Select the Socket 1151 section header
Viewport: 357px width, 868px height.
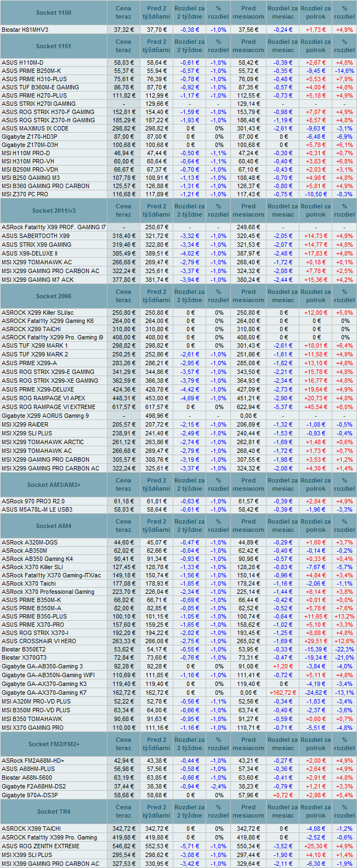coord(54,46)
